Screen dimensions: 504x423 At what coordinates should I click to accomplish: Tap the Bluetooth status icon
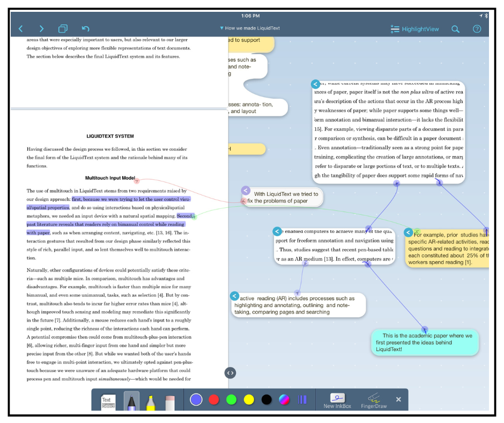[x=486, y=16]
